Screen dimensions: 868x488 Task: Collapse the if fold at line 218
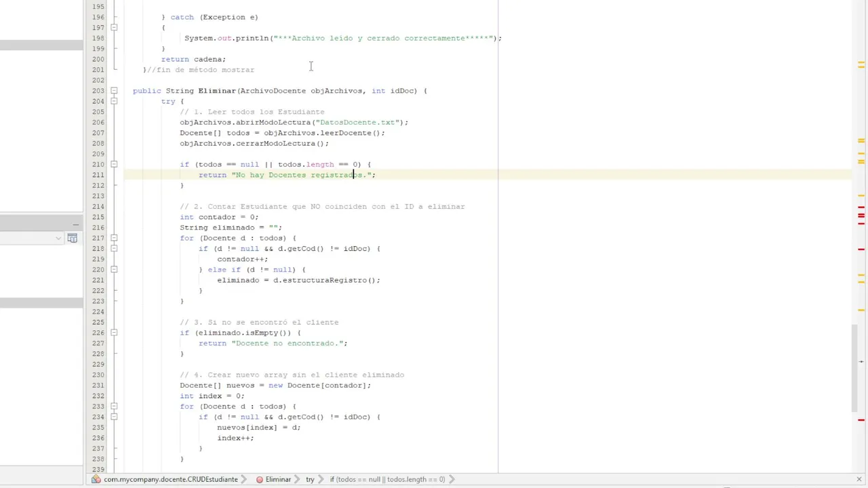point(114,248)
